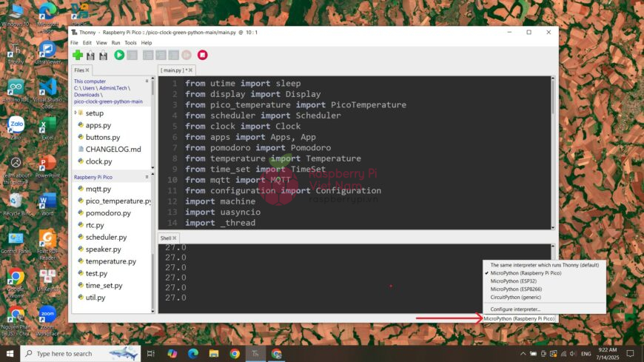
Task: Select pomodoro.py in Raspberry Pi Pico files
Action: click(x=108, y=213)
